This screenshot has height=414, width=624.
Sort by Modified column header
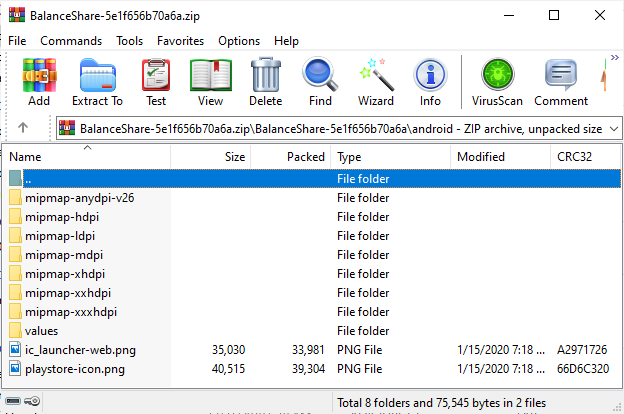point(501,157)
